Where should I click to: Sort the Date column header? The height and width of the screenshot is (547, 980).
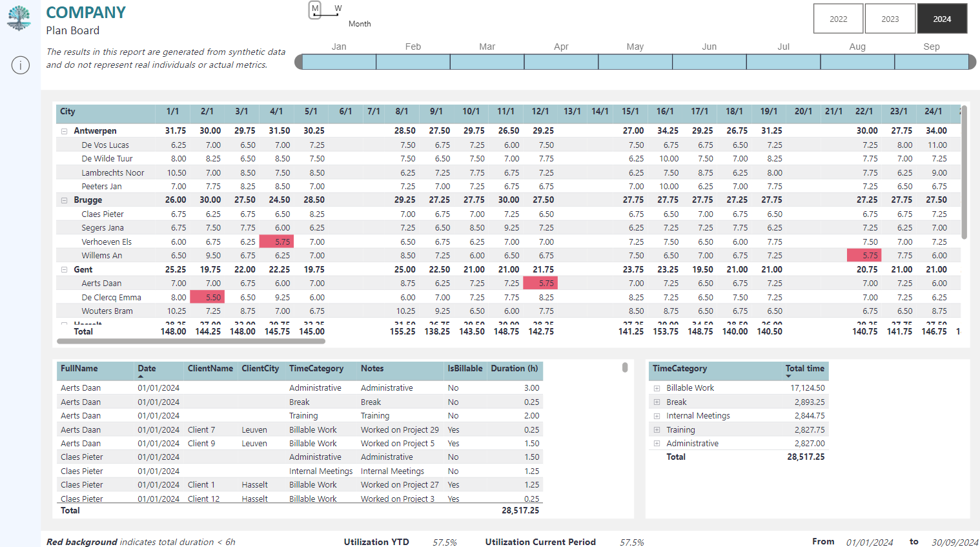pos(147,369)
